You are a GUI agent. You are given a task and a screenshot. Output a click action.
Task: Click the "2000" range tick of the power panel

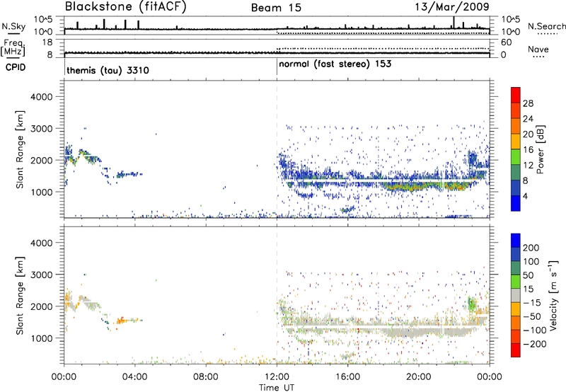coord(41,160)
